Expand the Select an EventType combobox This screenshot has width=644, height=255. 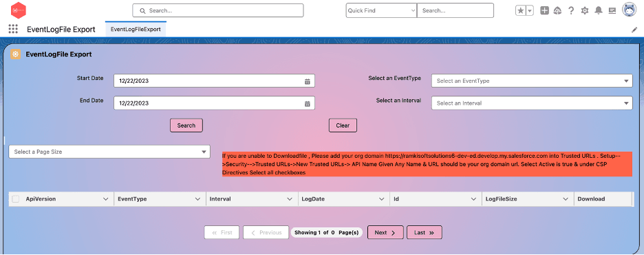[x=532, y=81]
